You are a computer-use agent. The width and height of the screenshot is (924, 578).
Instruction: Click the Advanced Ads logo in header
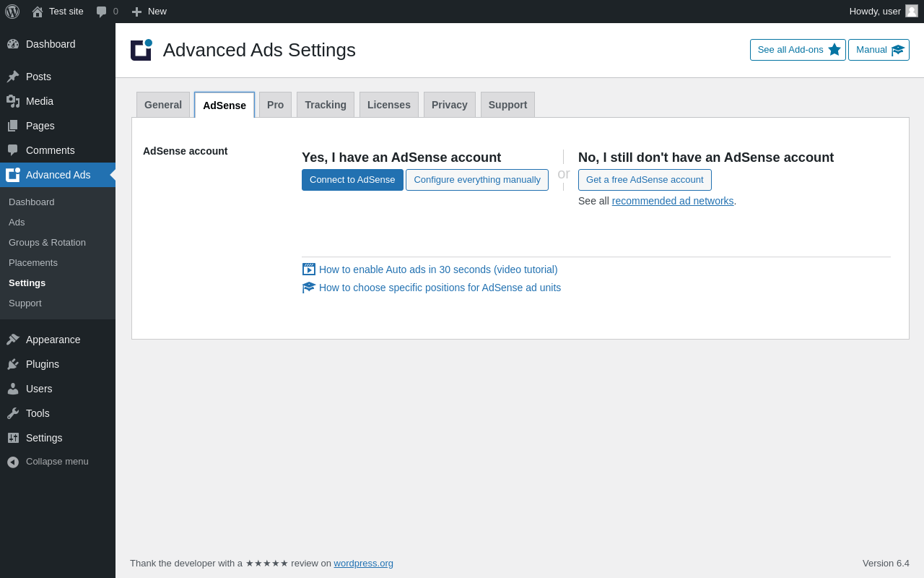141,50
